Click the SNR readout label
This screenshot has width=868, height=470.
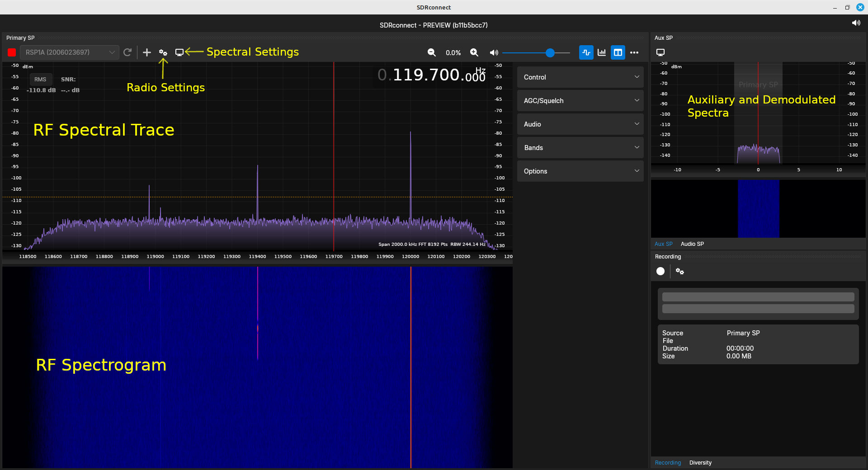point(68,79)
